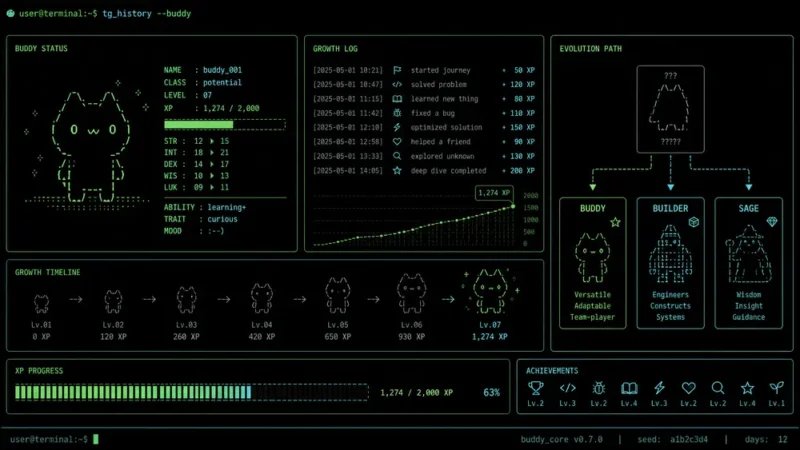Image resolution: width=800 pixels, height=450 pixels.
Task: Select the trophy achievement icon
Action: (535, 388)
